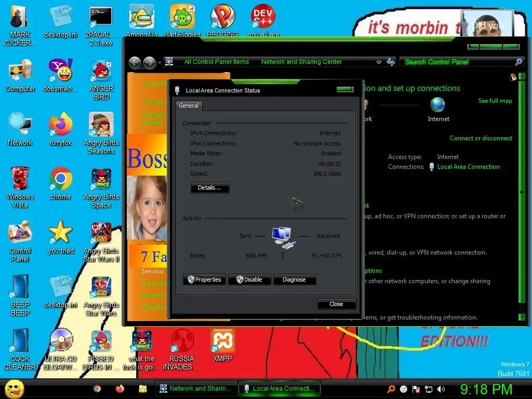
Task: Launch the ANGER BIRD desktop icon
Action: [101, 79]
